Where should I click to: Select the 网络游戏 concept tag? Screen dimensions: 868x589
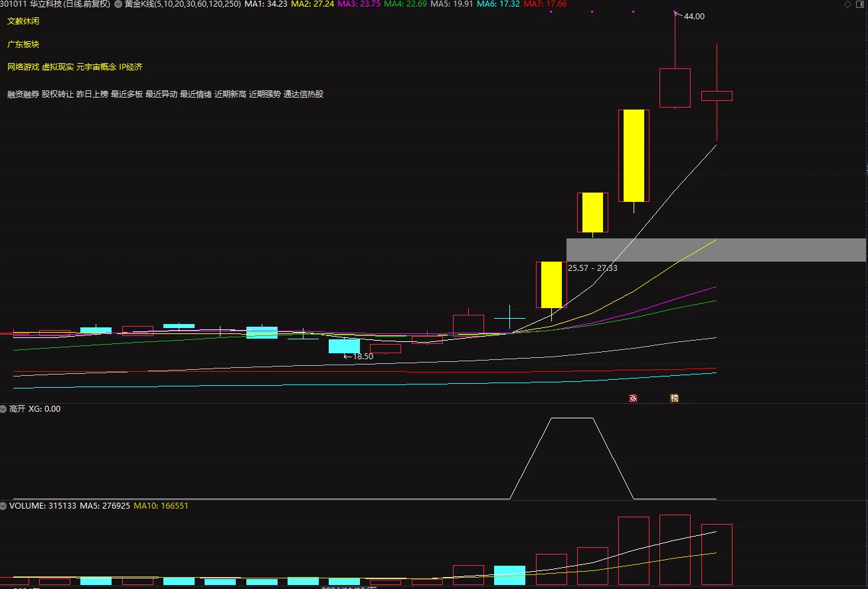point(23,67)
